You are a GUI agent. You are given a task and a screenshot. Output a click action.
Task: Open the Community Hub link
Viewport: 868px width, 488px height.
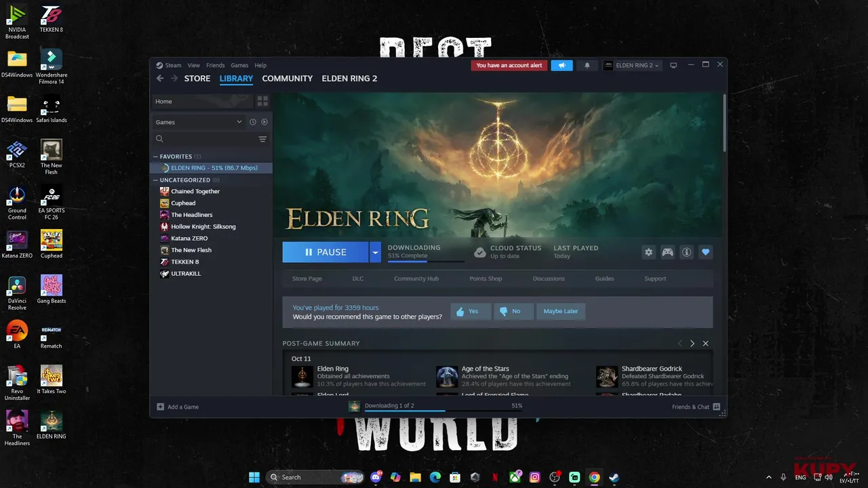tap(416, 279)
